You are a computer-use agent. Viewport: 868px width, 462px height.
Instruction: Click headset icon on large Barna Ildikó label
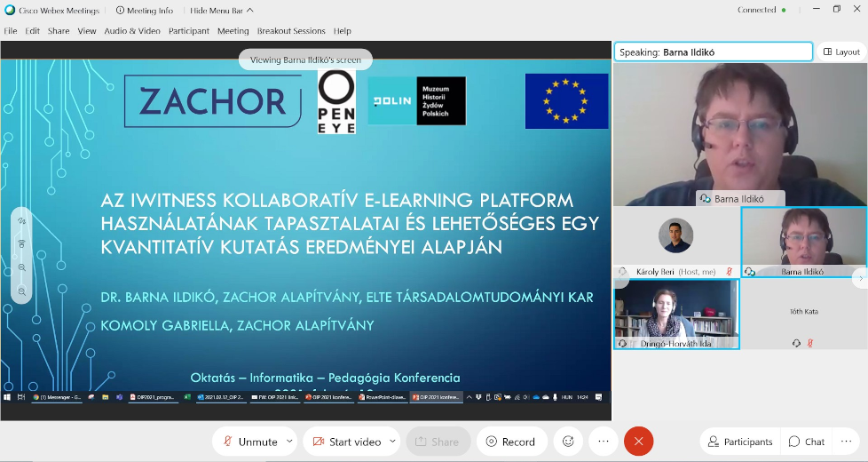click(x=706, y=198)
